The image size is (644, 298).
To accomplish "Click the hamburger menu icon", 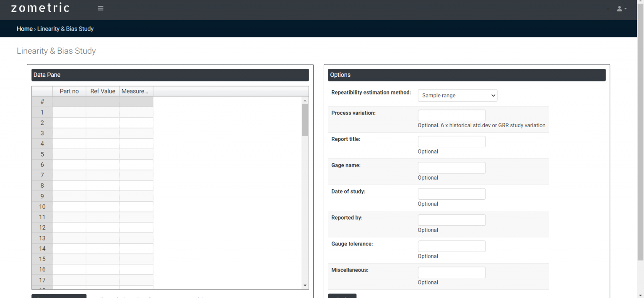I will tap(101, 8).
